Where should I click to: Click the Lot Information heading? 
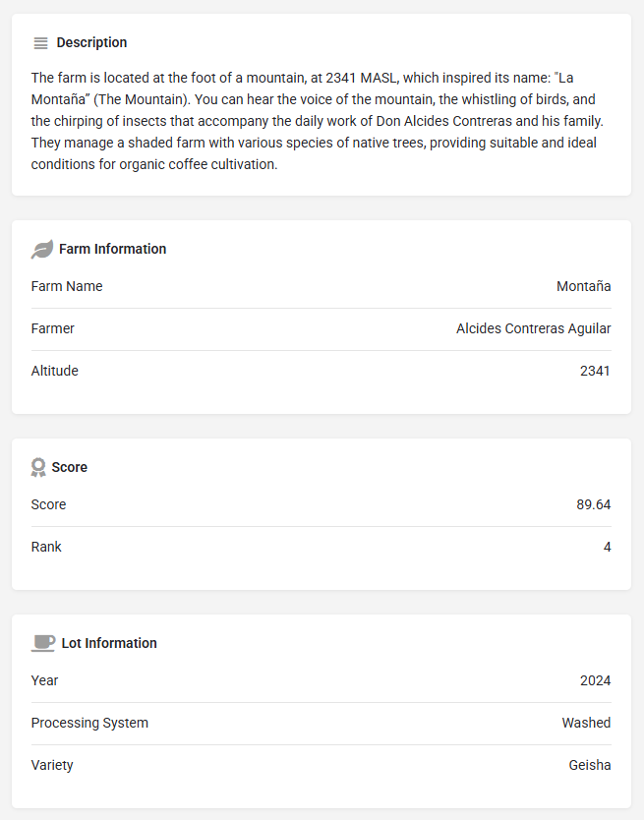point(109,643)
